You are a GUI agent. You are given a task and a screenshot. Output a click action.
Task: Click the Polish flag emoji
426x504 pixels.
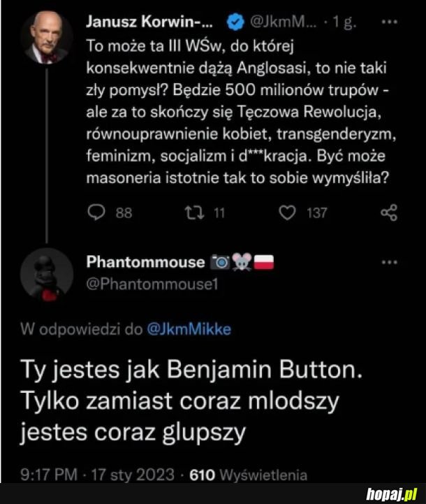(x=265, y=263)
